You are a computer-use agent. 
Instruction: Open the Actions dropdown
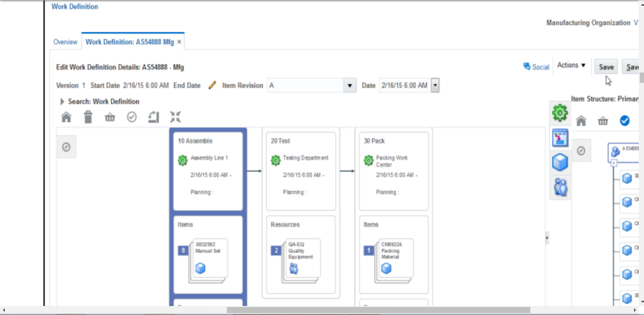[571, 66]
